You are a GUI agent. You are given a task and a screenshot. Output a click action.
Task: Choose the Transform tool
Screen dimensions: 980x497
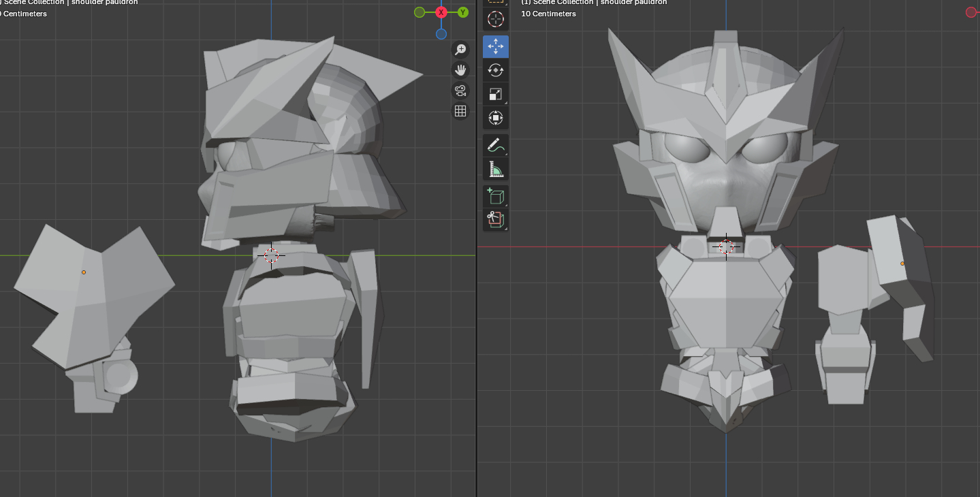point(495,118)
